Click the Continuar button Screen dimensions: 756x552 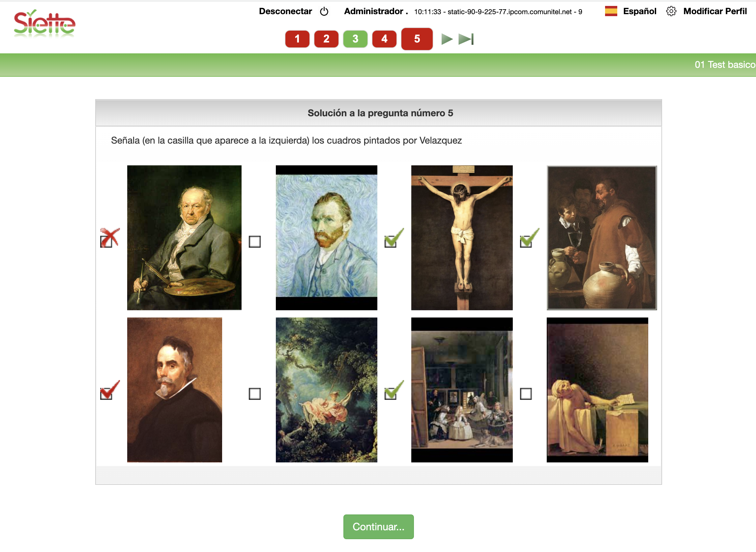[x=379, y=527]
